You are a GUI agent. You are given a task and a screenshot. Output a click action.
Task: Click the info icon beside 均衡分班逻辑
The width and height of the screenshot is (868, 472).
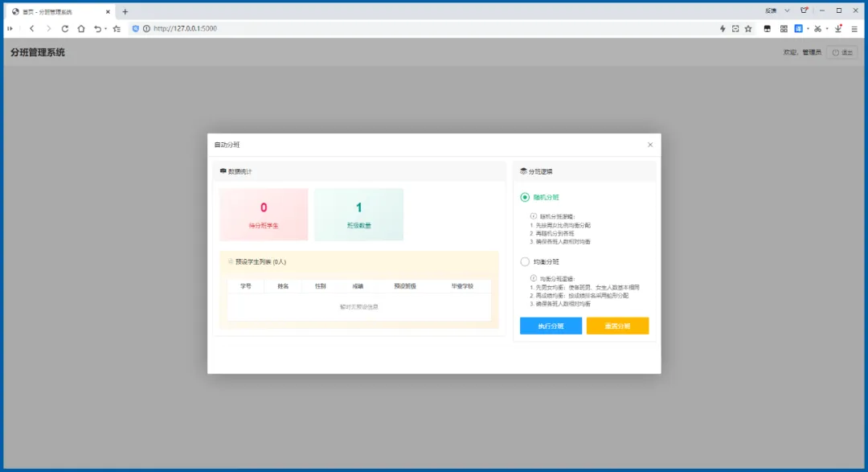[534, 278]
